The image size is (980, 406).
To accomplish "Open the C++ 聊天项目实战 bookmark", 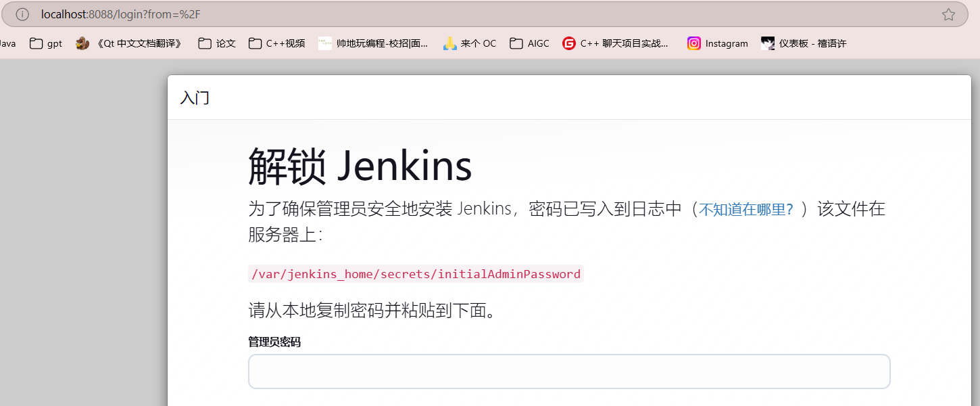I will click(x=616, y=43).
